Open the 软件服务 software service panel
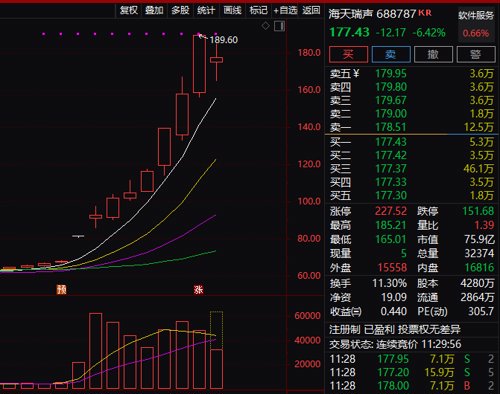This screenshot has height=394, width=500. [476, 15]
